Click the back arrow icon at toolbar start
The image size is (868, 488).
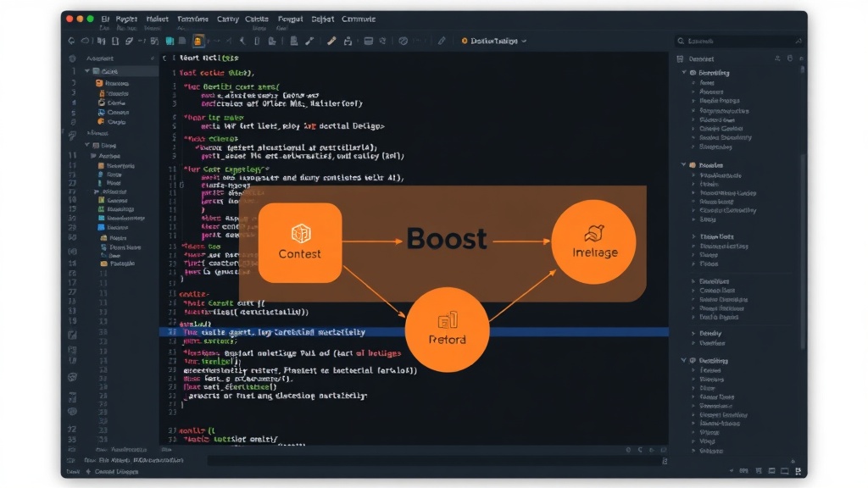click(71, 41)
